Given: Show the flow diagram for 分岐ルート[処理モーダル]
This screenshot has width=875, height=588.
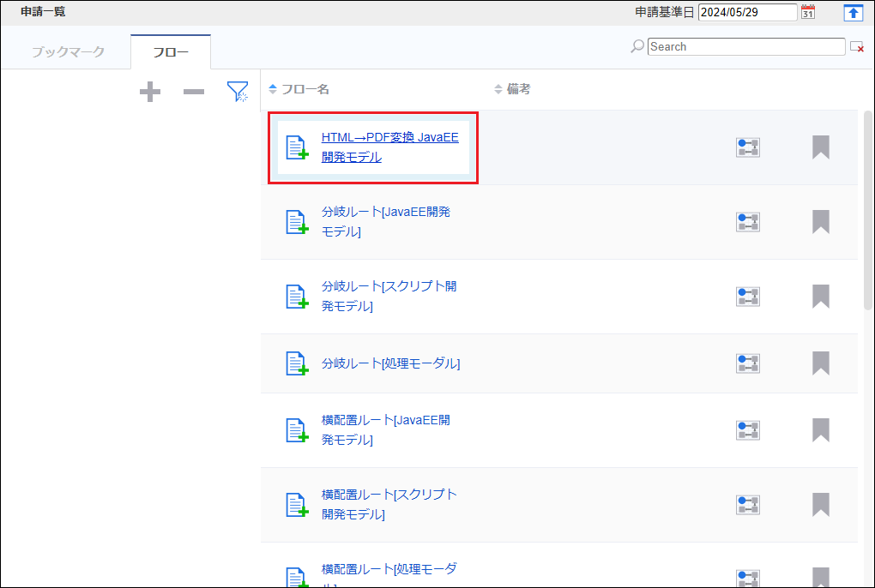Looking at the screenshot, I should (748, 363).
